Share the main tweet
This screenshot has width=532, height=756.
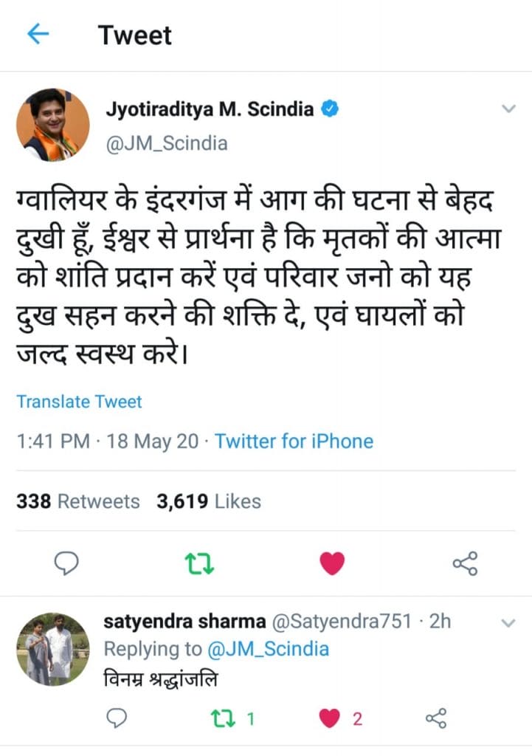pyautogui.click(x=464, y=564)
